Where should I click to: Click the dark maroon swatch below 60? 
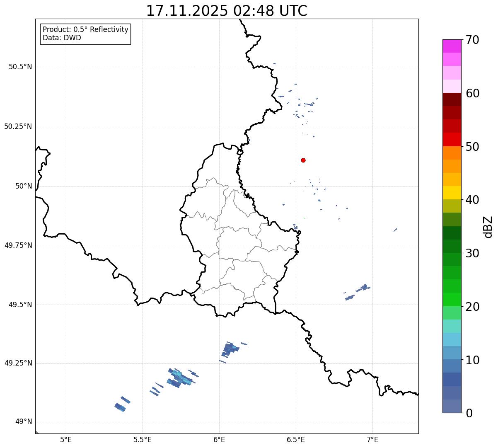(x=452, y=99)
